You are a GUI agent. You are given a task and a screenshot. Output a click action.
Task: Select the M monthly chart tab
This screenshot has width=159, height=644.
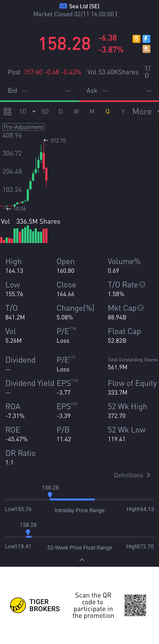point(92,111)
